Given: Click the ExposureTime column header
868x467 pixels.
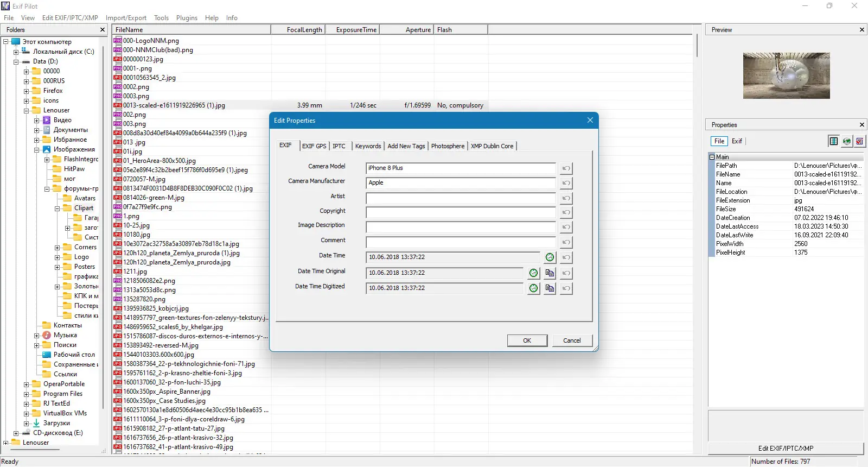Looking at the screenshot, I should click(x=352, y=30).
